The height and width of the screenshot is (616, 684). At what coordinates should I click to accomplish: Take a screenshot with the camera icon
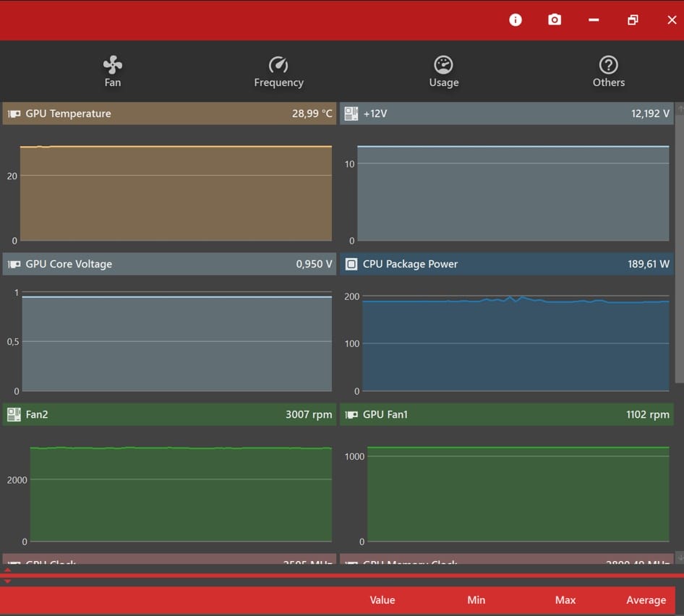pos(555,20)
